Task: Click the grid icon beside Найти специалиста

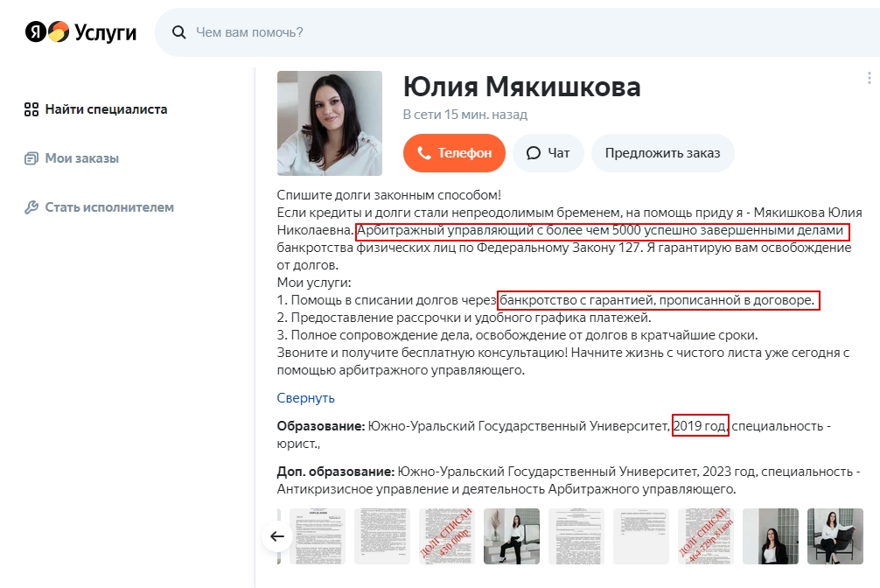Action: 31,109
